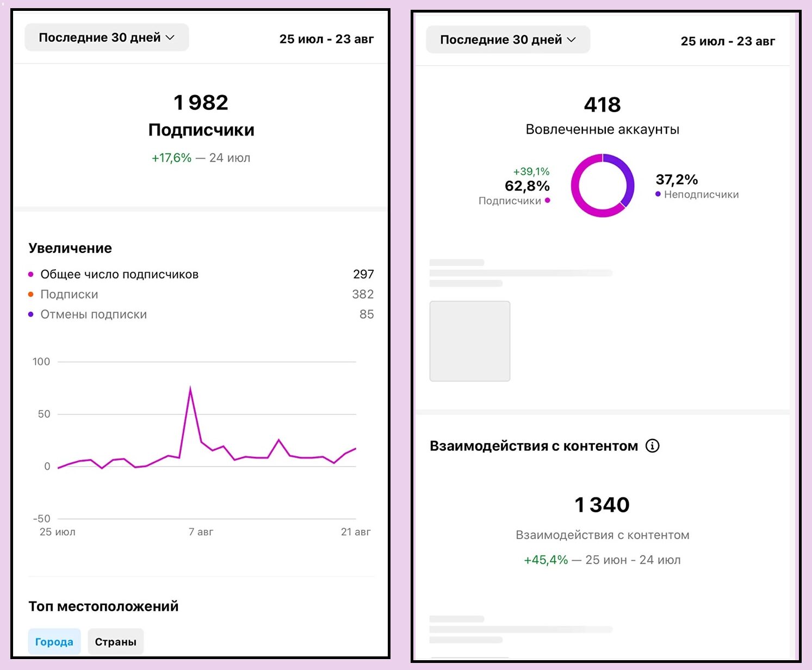Click the purple dot beside Отмены подписки

31,314
